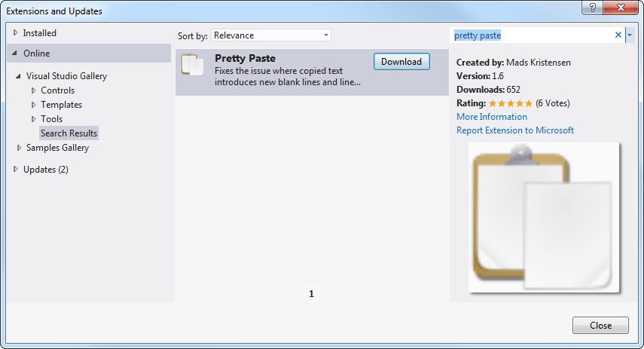Click the Close button at bottom
This screenshot has height=349, width=644.
(600, 326)
